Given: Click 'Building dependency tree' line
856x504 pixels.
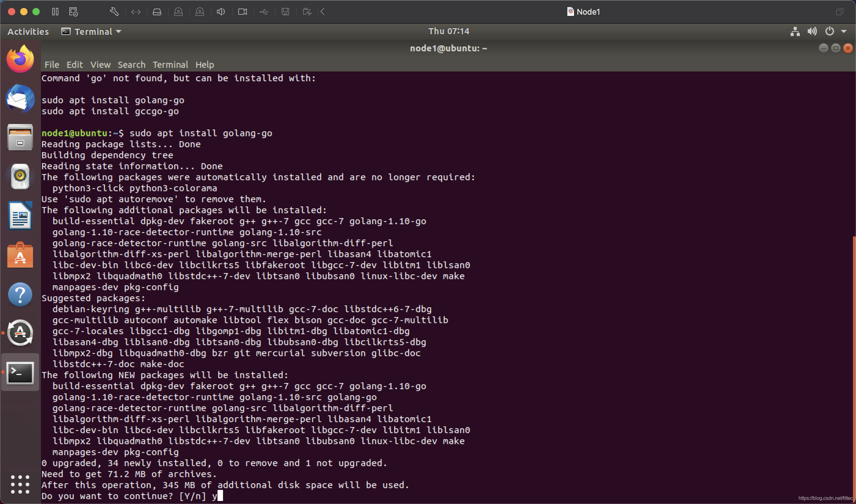Looking at the screenshot, I should tap(107, 155).
